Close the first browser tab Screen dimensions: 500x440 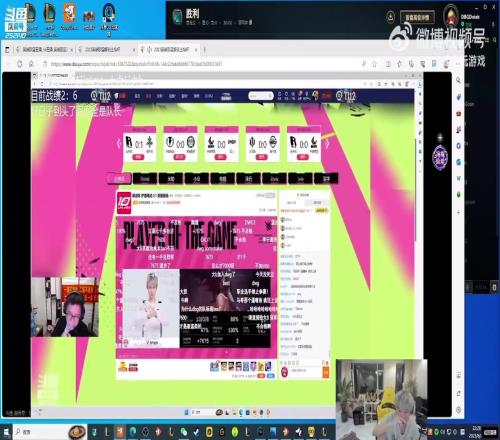[x=71, y=50]
